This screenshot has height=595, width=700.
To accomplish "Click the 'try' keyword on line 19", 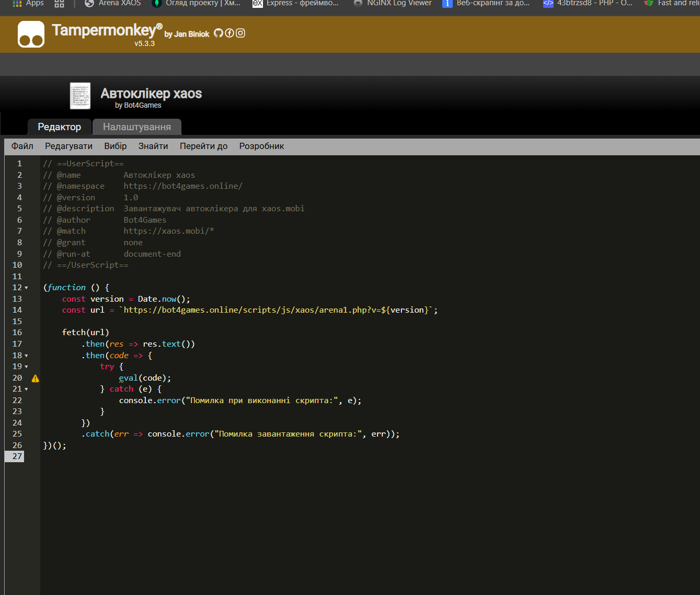I will click(107, 367).
